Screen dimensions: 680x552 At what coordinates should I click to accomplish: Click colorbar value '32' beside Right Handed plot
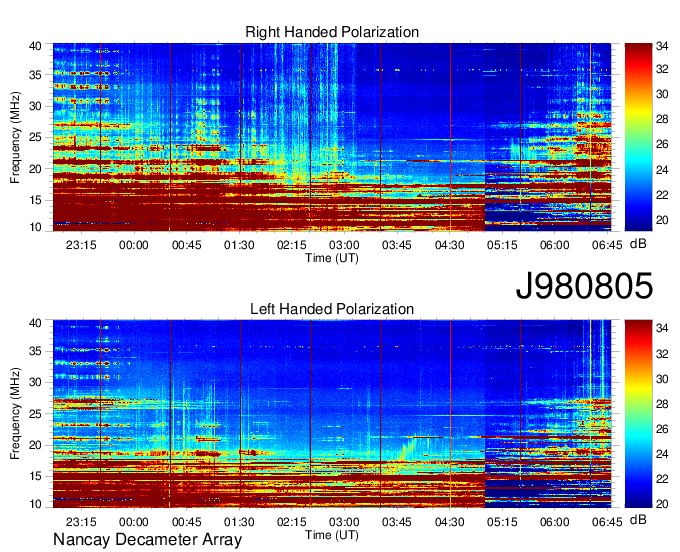click(x=662, y=69)
